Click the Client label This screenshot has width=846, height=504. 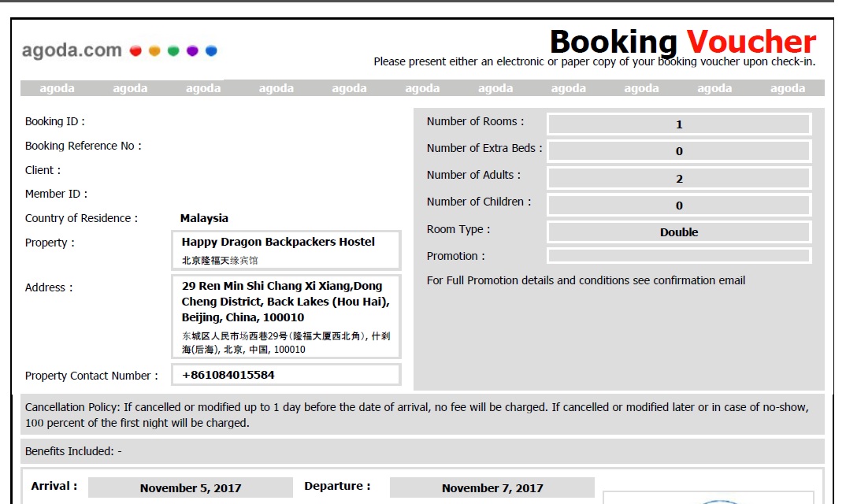click(43, 170)
